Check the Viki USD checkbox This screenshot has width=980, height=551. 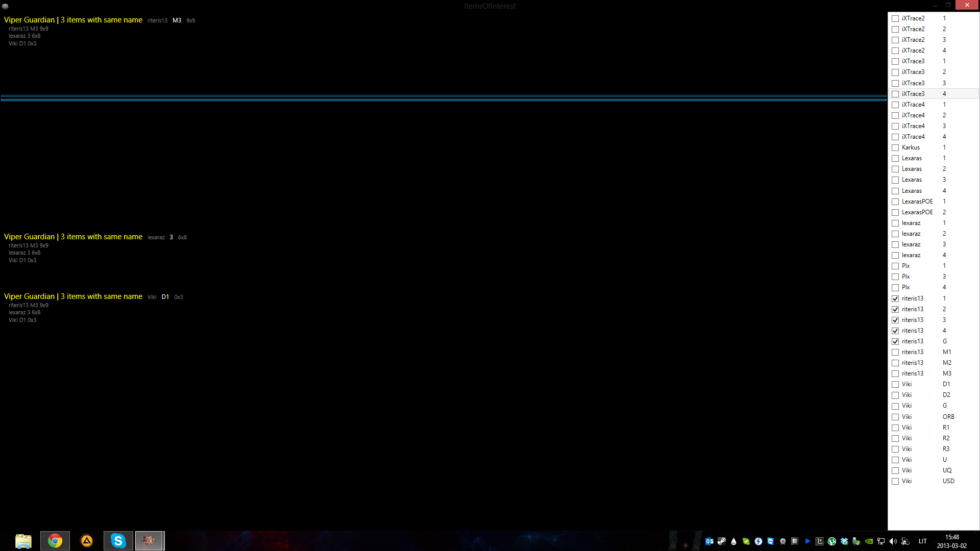click(x=895, y=481)
